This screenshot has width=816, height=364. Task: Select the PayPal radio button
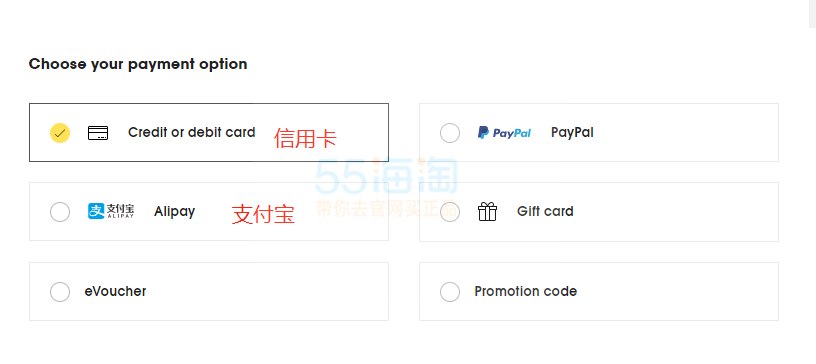450,133
